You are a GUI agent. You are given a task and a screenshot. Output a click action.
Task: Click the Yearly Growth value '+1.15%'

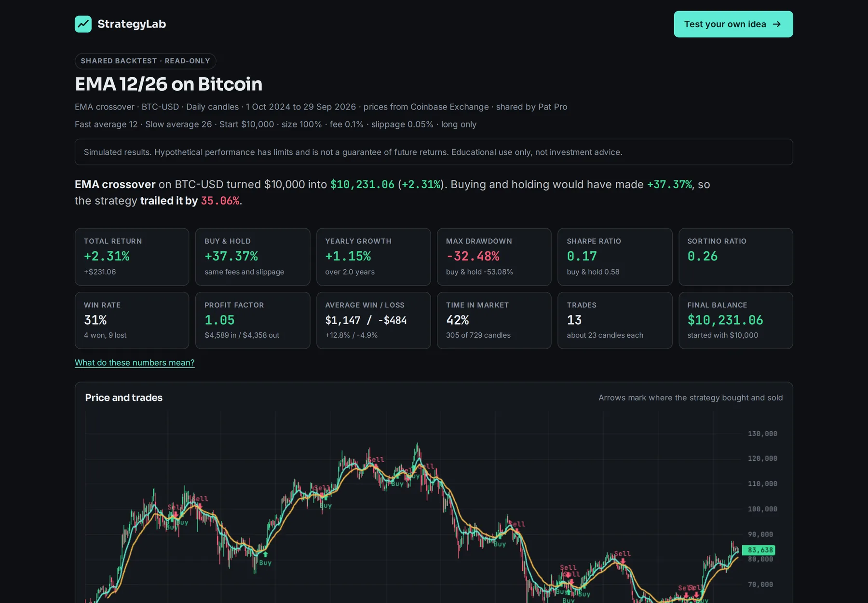coord(348,256)
